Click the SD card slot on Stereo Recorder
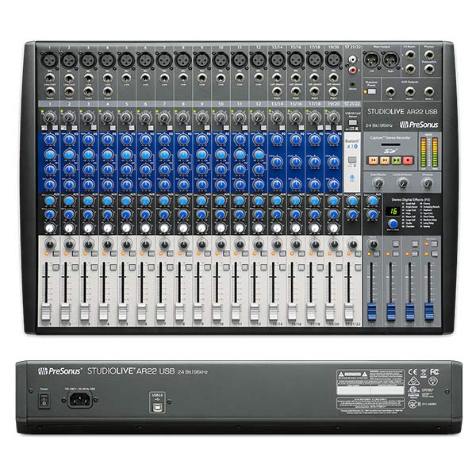This screenshot has height=476, width=476. click(x=390, y=145)
